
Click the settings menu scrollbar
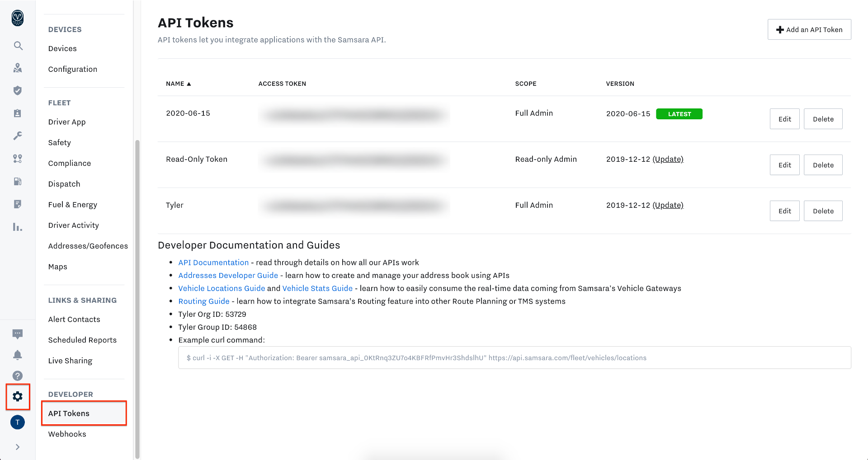[x=137, y=298]
